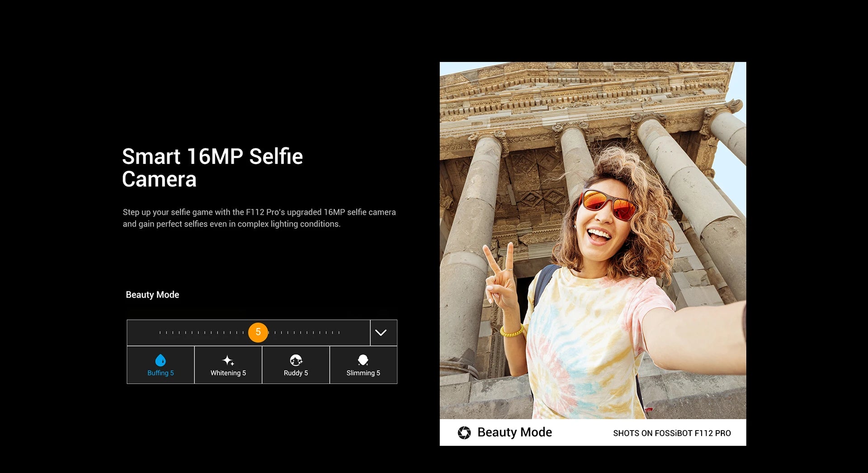This screenshot has width=868, height=473.
Task: Collapse the beauty slider with chevron arrow
Action: click(x=381, y=333)
